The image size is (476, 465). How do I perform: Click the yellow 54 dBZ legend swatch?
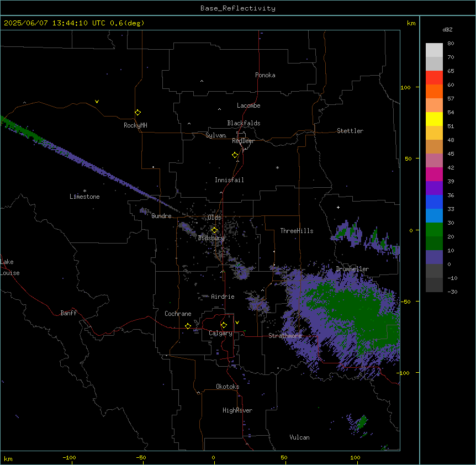point(434,119)
